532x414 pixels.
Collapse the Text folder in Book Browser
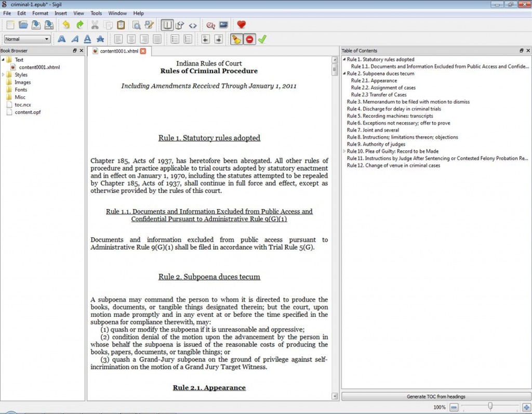[3, 60]
